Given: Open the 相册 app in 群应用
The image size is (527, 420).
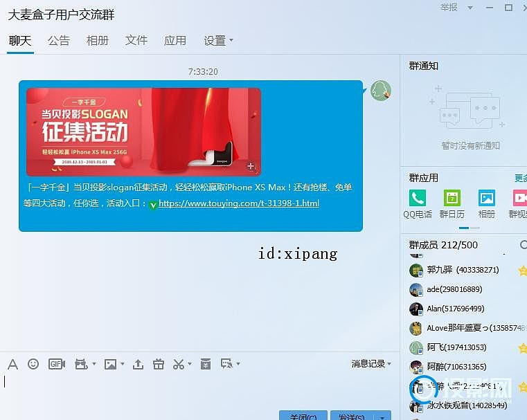Looking at the screenshot, I should (x=486, y=203).
